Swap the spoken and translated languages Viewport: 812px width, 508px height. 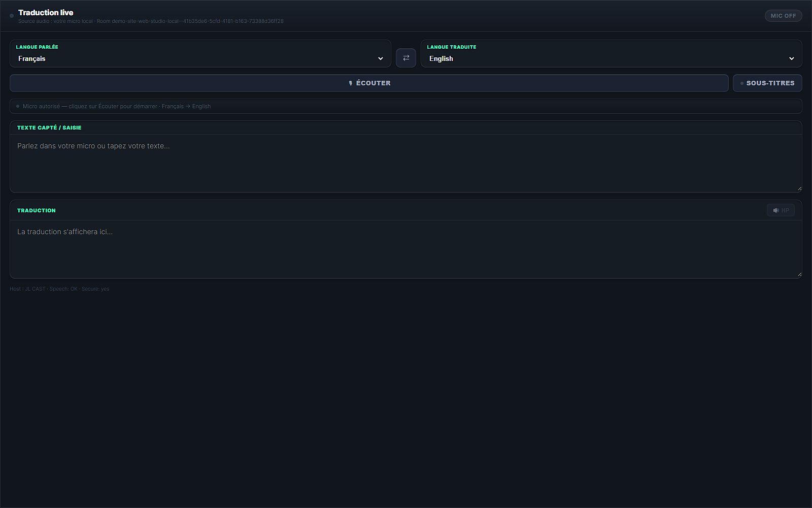pos(406,58)
